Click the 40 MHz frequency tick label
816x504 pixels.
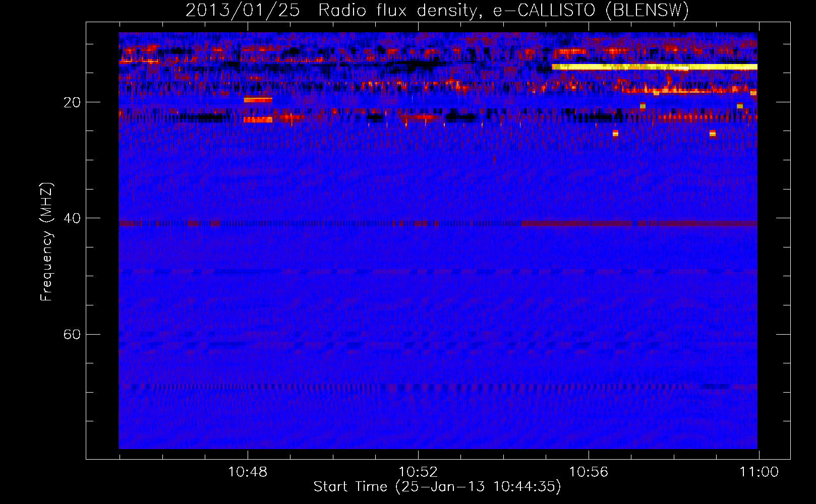pyautogui.click(x=72, y=218)
